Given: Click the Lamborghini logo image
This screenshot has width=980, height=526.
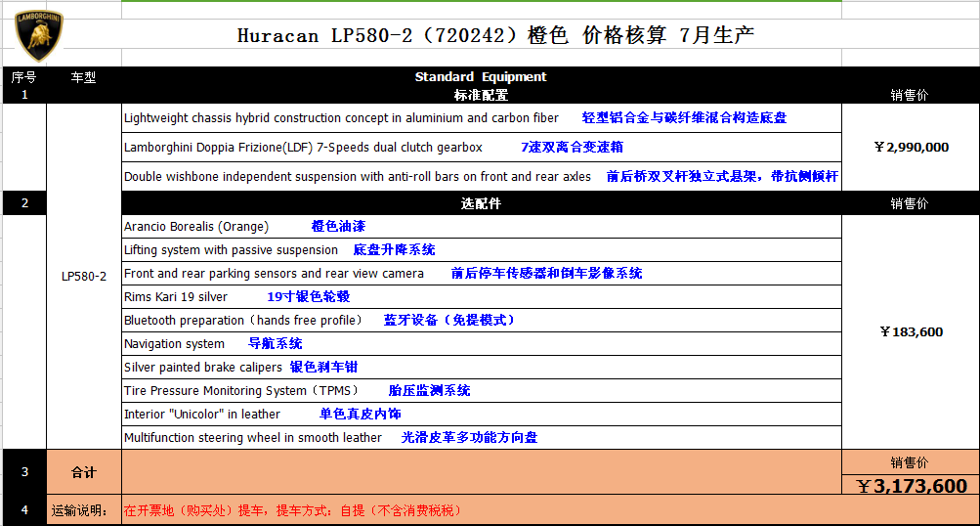Looking at the screenshot, I should point(39,35).
